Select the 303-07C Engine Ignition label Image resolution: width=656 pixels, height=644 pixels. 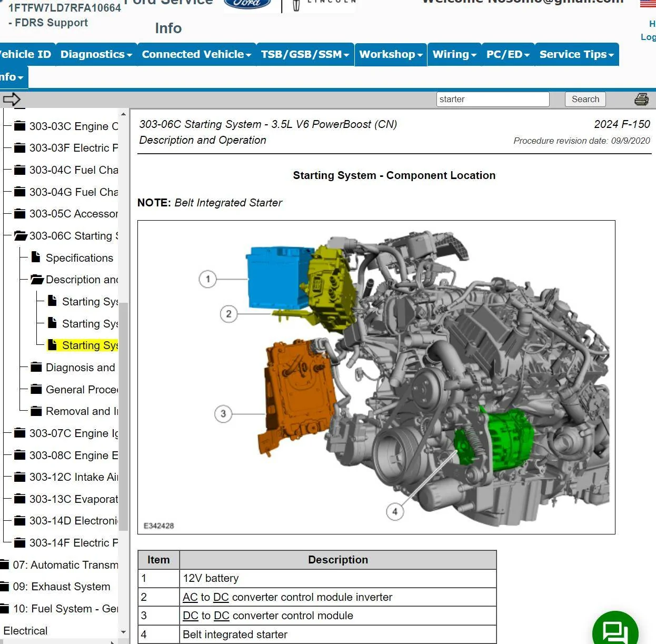point(74,433)
